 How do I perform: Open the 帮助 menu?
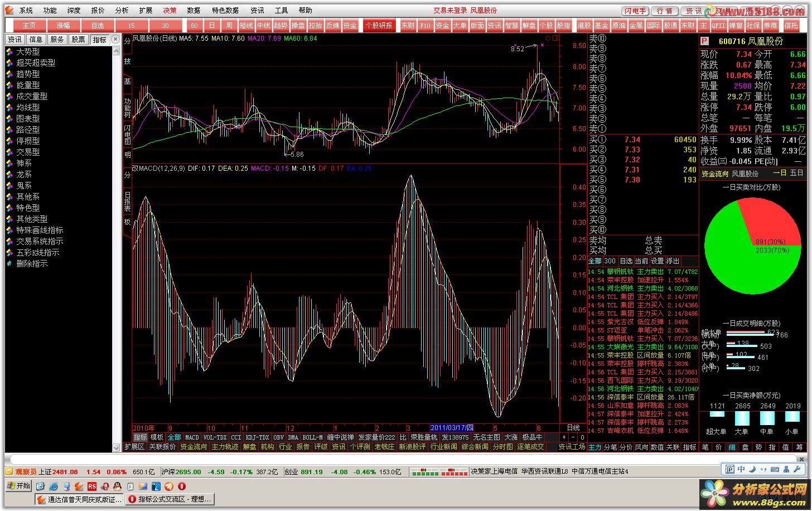(x=305, y=10)
